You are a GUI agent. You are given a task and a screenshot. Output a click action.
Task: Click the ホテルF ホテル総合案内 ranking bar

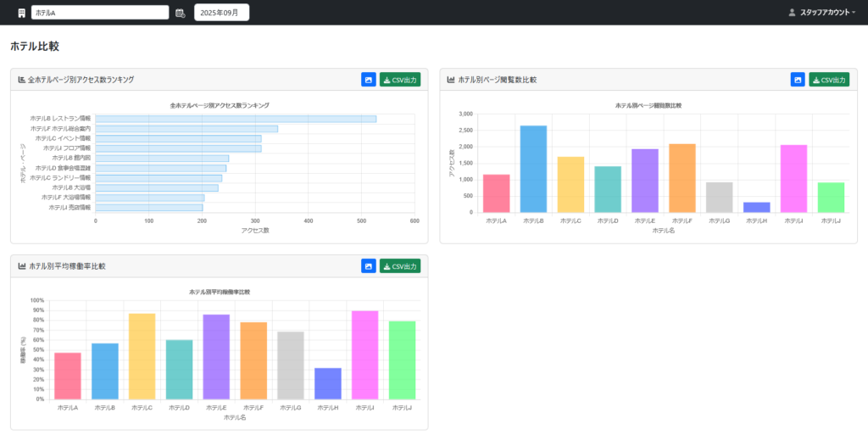click(186, 129)
